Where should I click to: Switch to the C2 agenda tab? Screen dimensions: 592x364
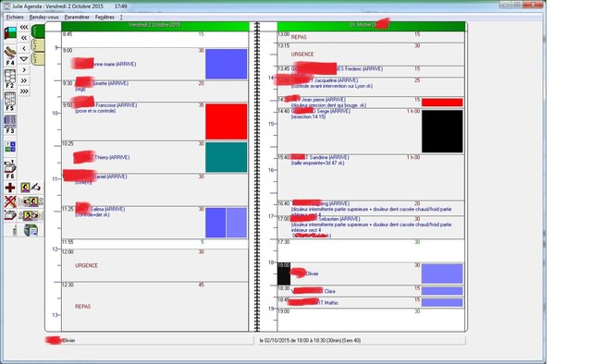point(37,45)
